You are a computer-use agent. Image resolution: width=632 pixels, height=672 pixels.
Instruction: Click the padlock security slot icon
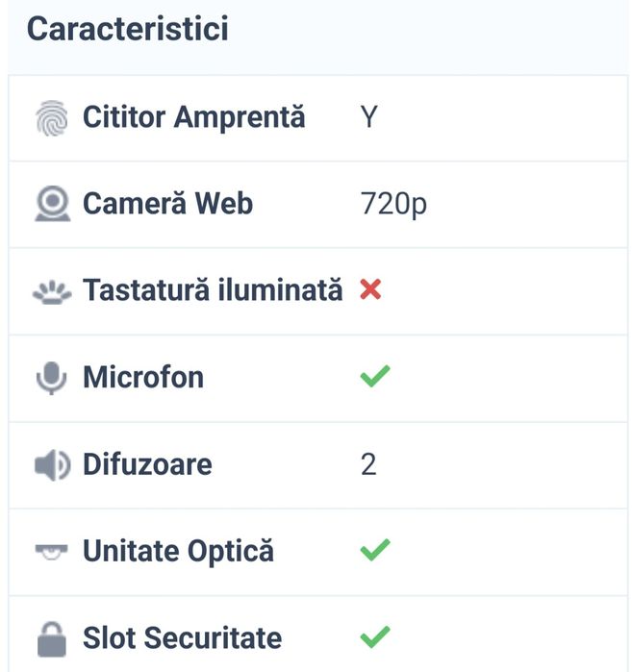tap(52, 638)
